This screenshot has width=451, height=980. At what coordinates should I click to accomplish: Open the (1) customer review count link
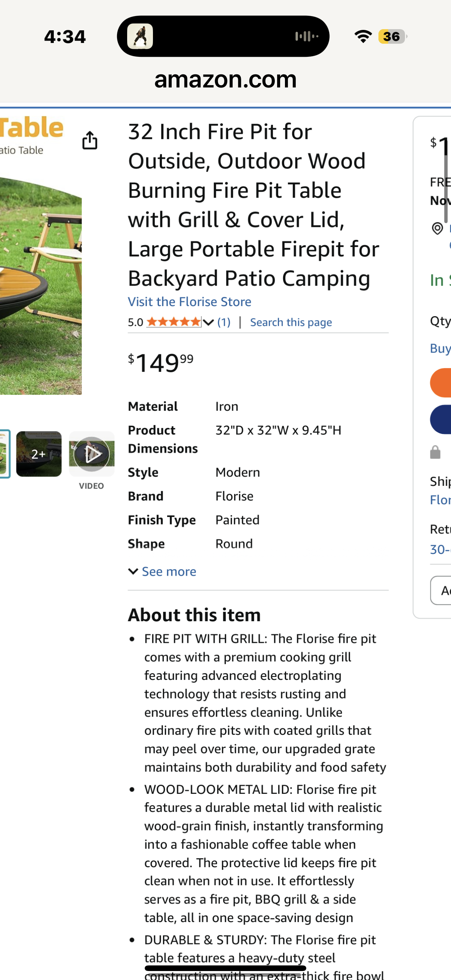coord(223,322)
